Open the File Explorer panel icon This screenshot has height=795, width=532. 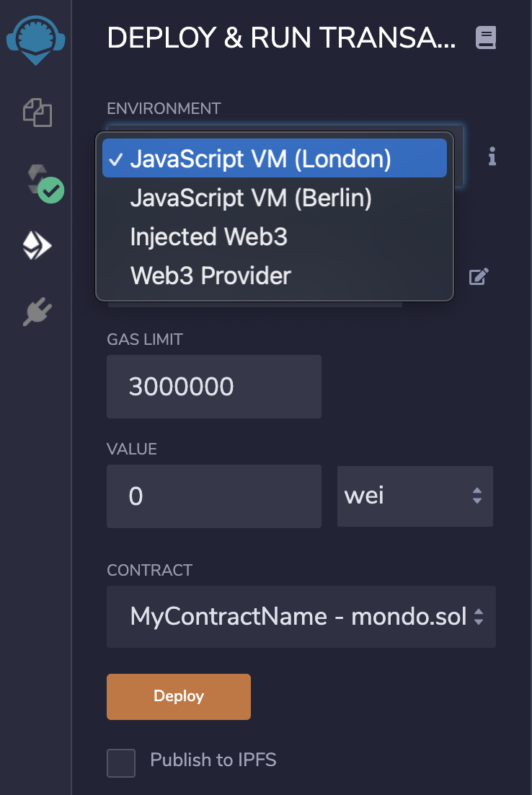[x=37, y=112]
